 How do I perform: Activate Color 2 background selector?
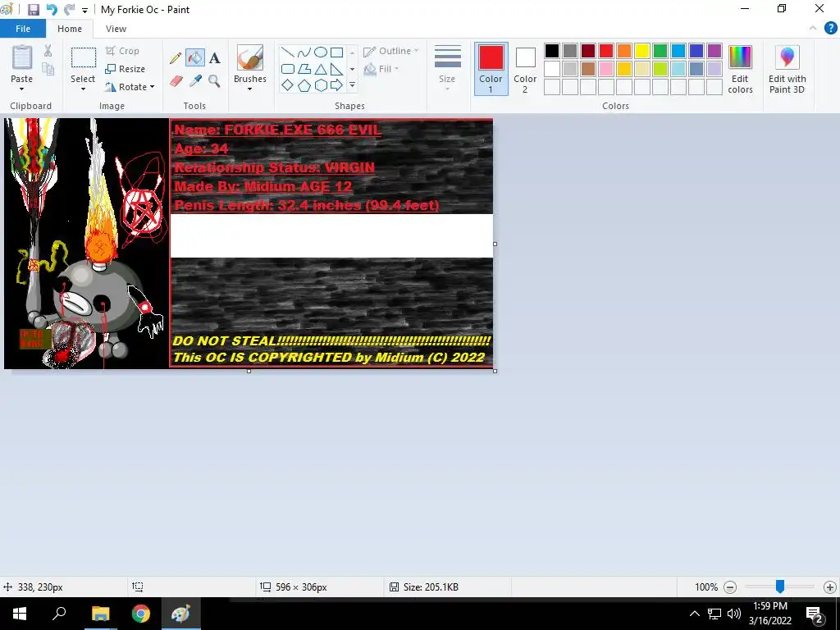525,69
